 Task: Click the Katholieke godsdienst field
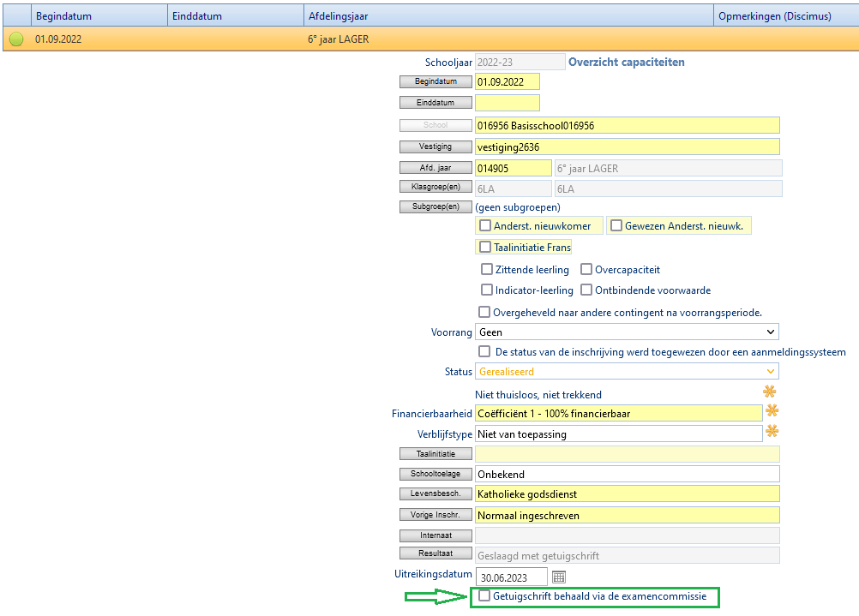(628, 493)
